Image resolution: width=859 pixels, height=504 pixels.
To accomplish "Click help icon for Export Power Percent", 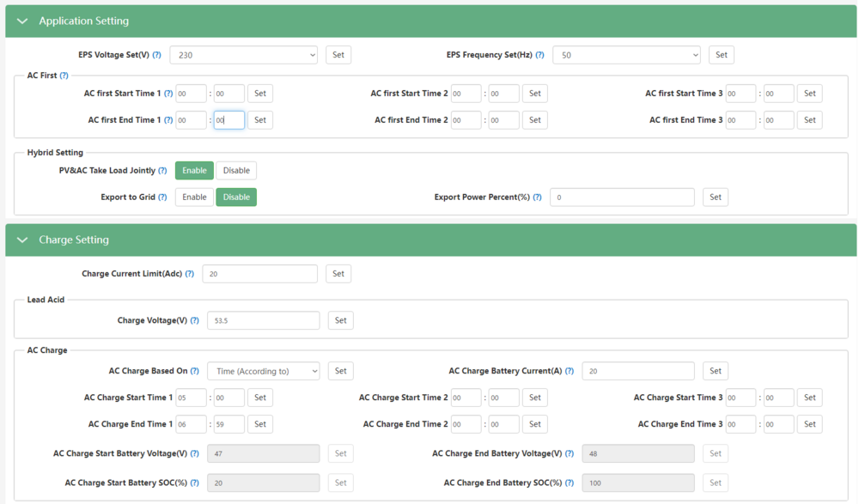I will click(537, 197).
